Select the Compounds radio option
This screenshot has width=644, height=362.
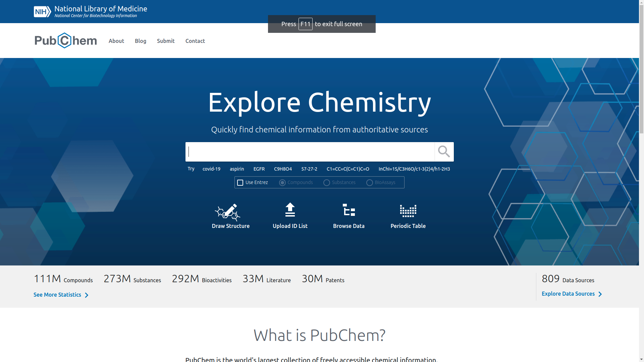click(282, 183)
